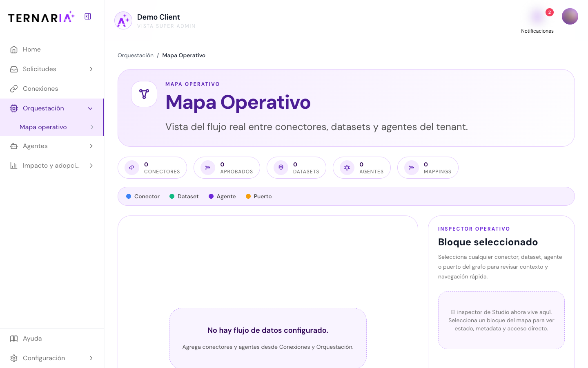The image size is (588, 368).
Task: Click orange Puerto legend dot
Action: [248, 196]
